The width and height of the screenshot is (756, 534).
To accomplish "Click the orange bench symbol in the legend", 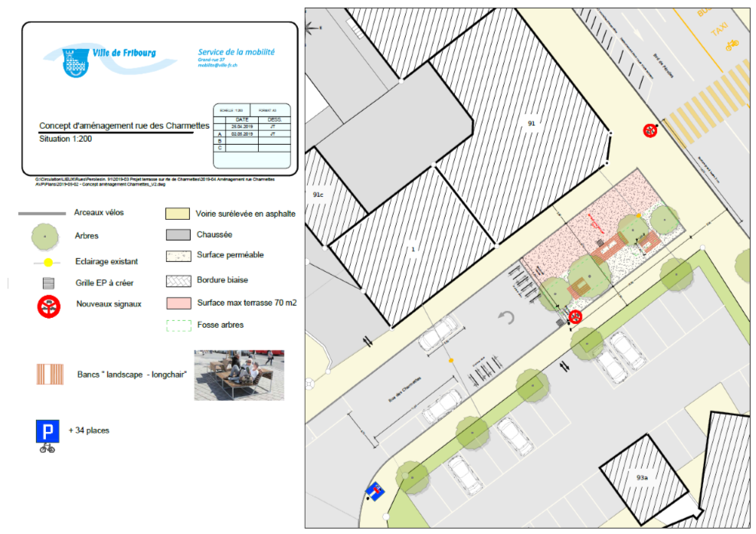I will click(x=51, y=375).
